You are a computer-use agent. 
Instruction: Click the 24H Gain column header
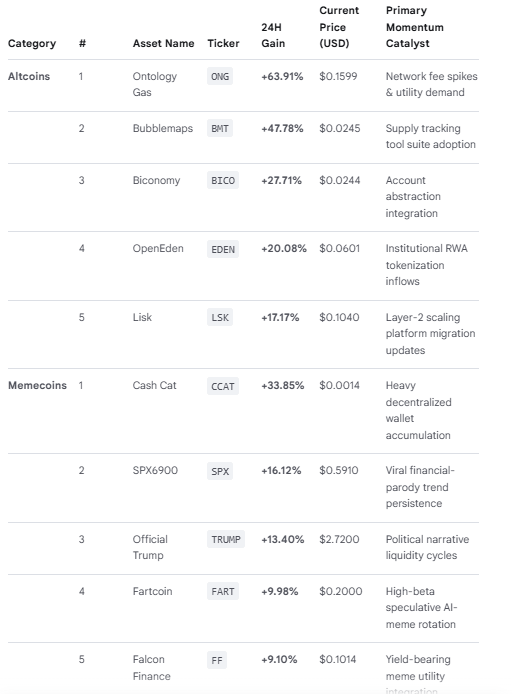pyautogui.click(x=273, y=35)
